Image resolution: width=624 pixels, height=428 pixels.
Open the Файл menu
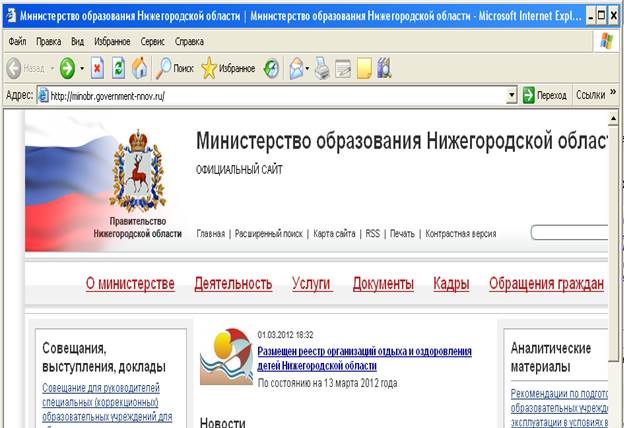point(18,41)
